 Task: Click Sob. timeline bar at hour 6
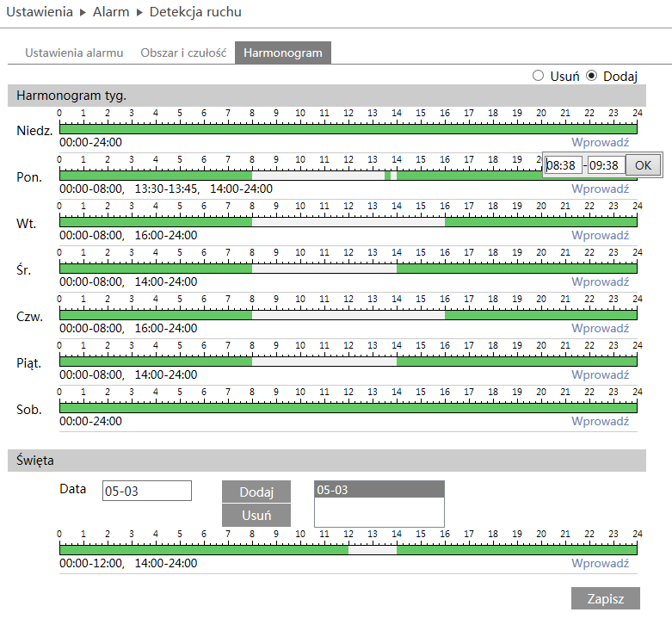click(x=204, y=408)
